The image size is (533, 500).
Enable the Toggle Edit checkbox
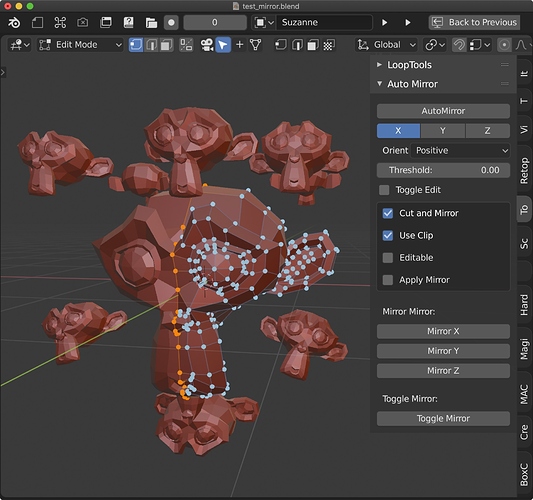click(384, 190)
